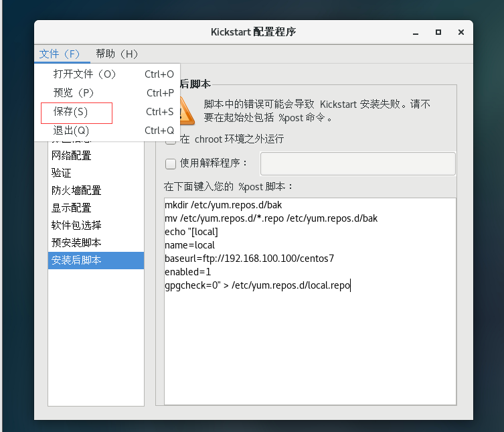Click the 'mkdir /etc/yum.repos.d/bak' script line

[x=223, y=205]
